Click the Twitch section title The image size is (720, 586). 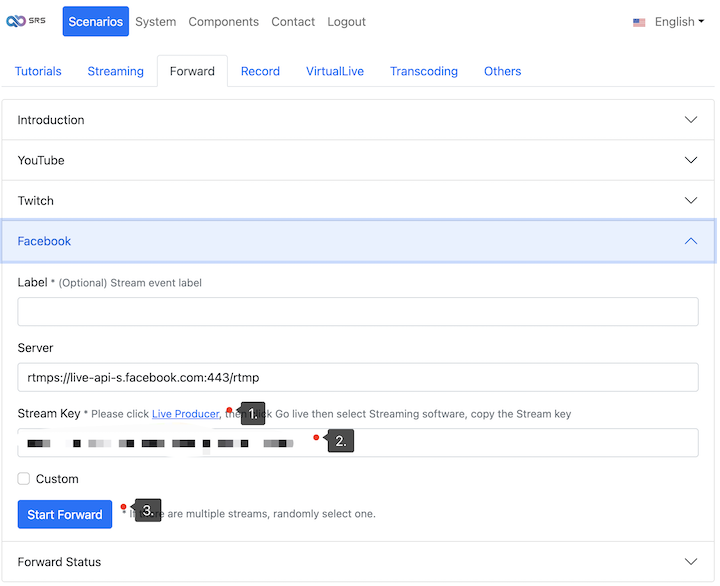(x=35, y=201)
